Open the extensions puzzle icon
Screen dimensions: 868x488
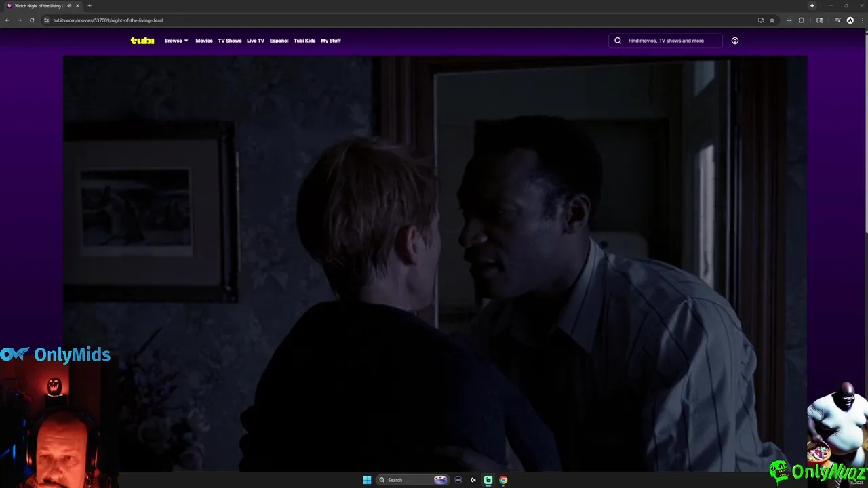802,20
